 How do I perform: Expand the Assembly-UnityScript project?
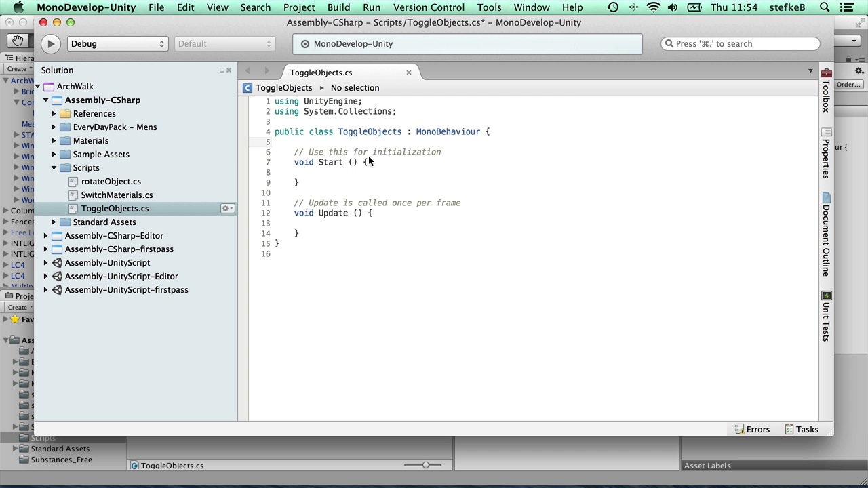46,263
